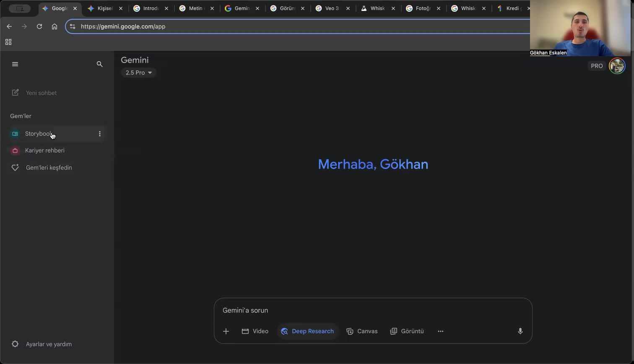Click the plus attach-file icon

pyautogui.click(x=226, y=331)
